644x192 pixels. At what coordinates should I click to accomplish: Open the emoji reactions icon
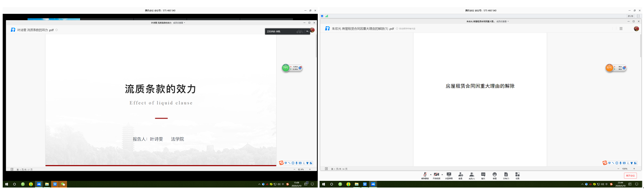click(x=495, y=174)
